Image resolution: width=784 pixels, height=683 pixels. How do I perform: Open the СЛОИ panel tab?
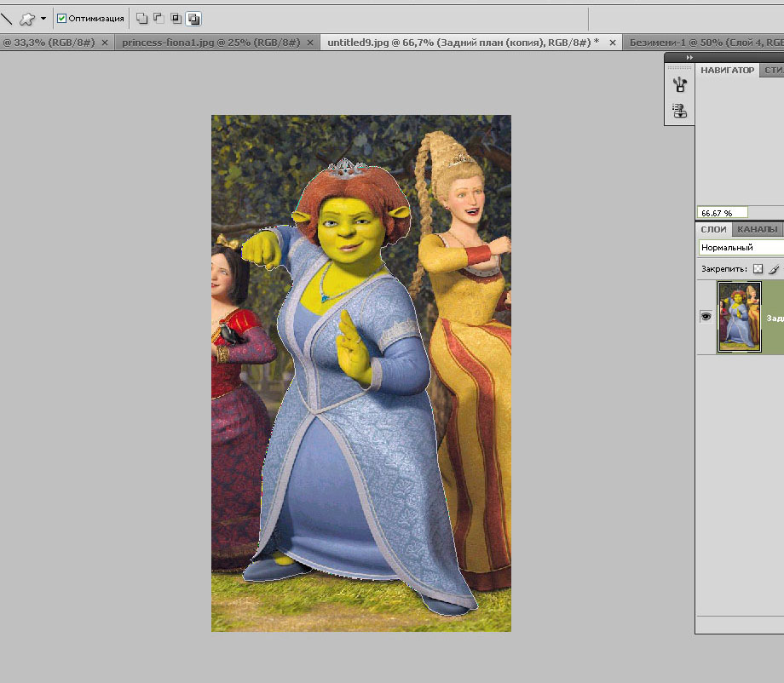(x=713, y=229)
